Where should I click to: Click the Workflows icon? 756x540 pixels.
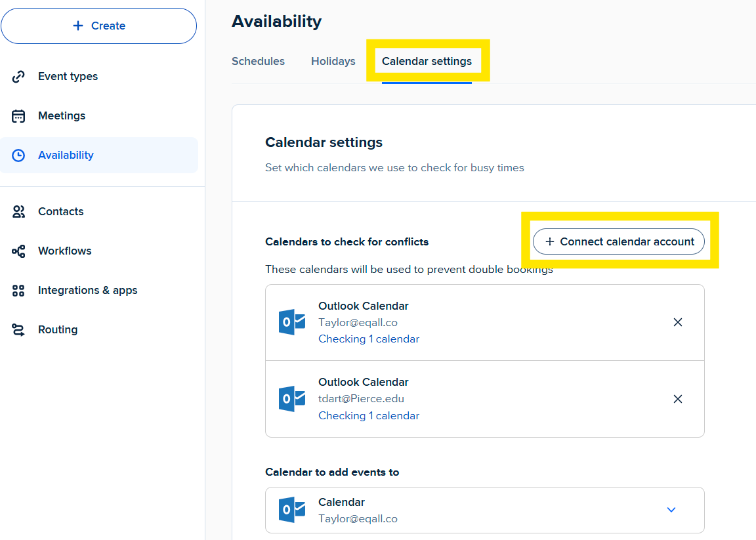(x=18, y=251)
